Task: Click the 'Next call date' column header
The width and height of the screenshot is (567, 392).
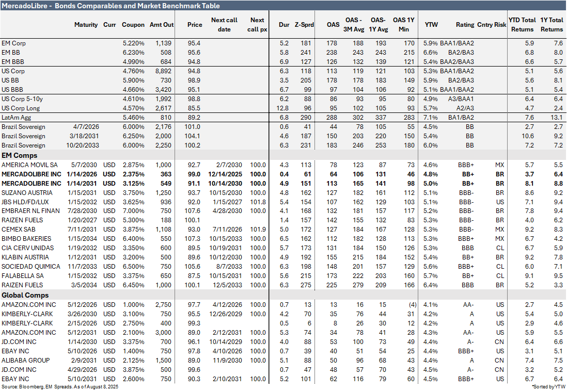Action: tap(224, 25)
